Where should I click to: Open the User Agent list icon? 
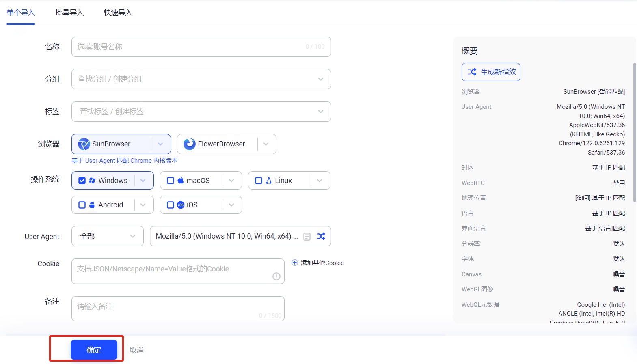[x=307, y=237]
